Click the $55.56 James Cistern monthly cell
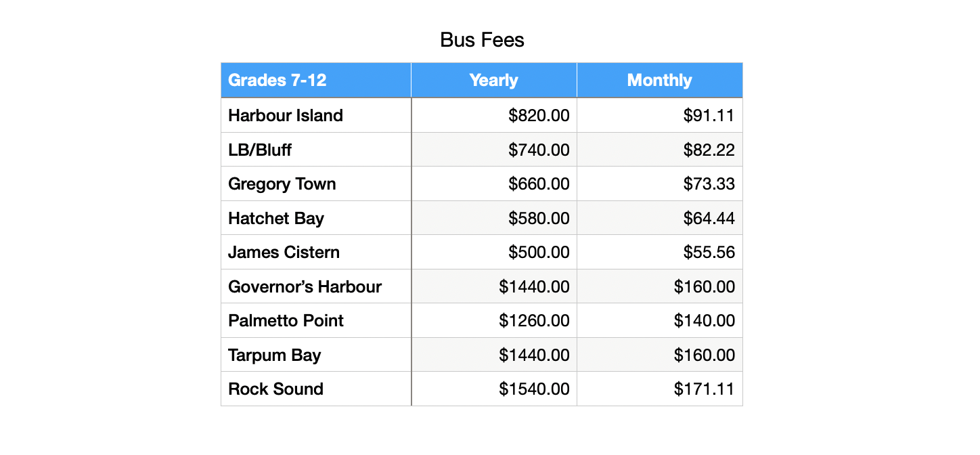This screenshot has width=980, height=455. coord(660,253)
